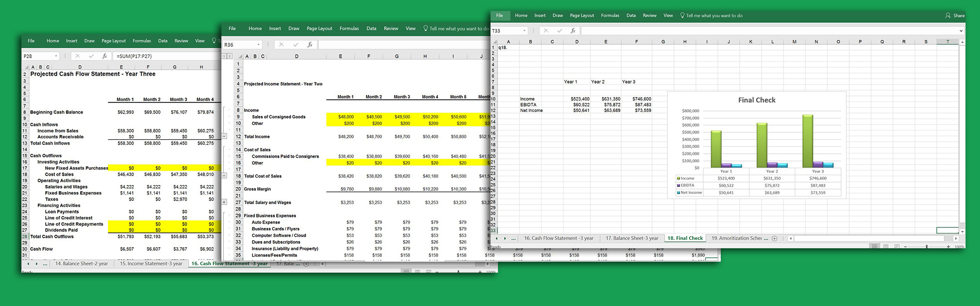Add a new sheet in Final Check window
980x306 pixels.
(774, 238)
